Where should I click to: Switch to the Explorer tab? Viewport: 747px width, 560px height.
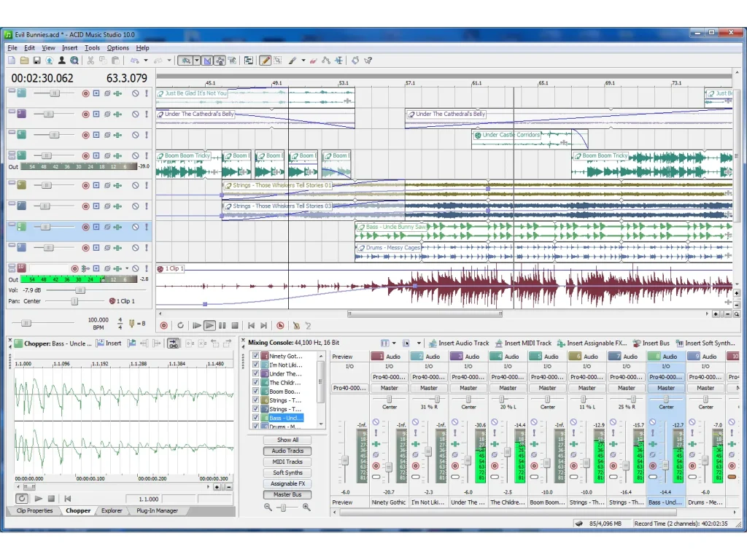[x=112, y=510]
